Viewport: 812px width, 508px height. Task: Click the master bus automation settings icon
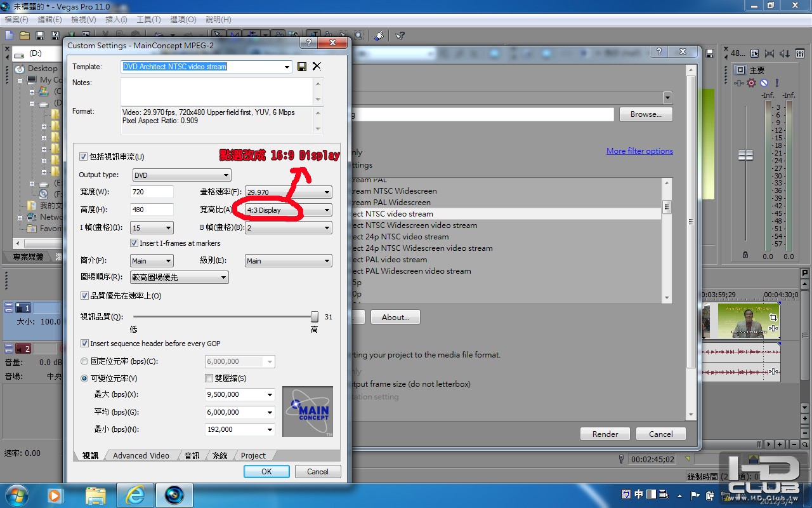(x=739, y=83)
